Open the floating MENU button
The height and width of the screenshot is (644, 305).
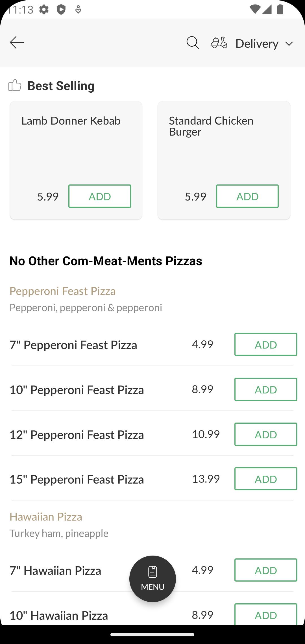pyautogui.click(x=152, y=579)
